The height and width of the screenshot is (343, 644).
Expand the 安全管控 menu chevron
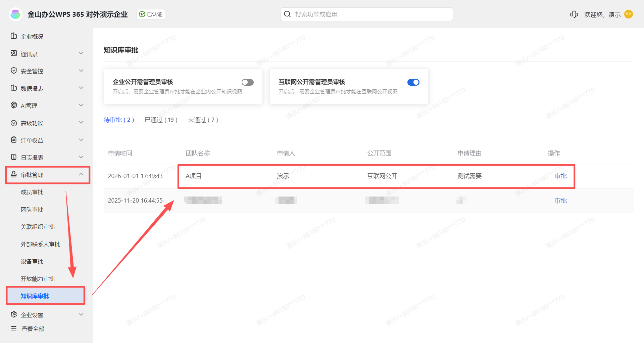coord(81,71)
